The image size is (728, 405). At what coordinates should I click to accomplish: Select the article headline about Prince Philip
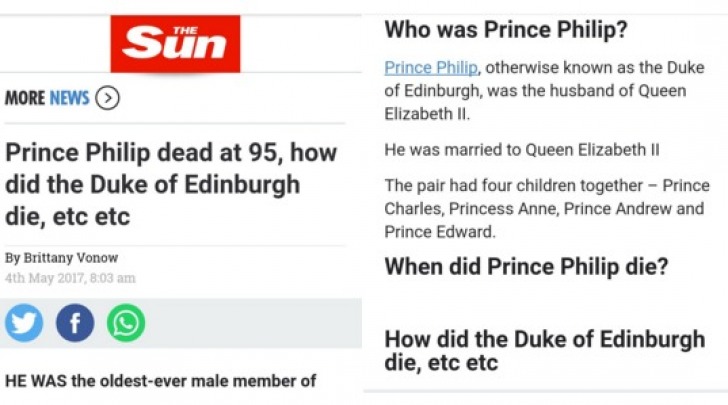171,184
